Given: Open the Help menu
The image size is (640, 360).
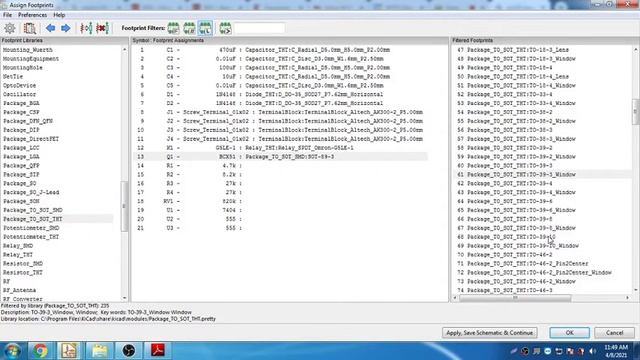Looking at the screenshot, I should (59, 15).
